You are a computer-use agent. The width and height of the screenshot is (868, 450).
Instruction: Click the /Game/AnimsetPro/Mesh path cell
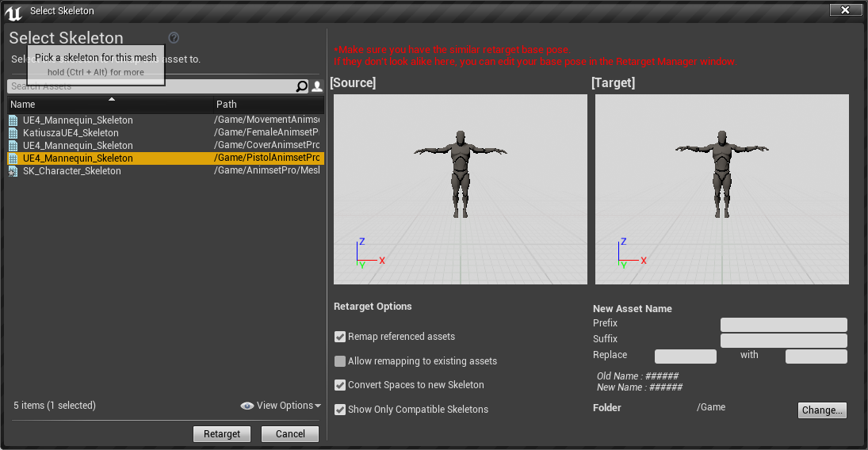(267, 170)
